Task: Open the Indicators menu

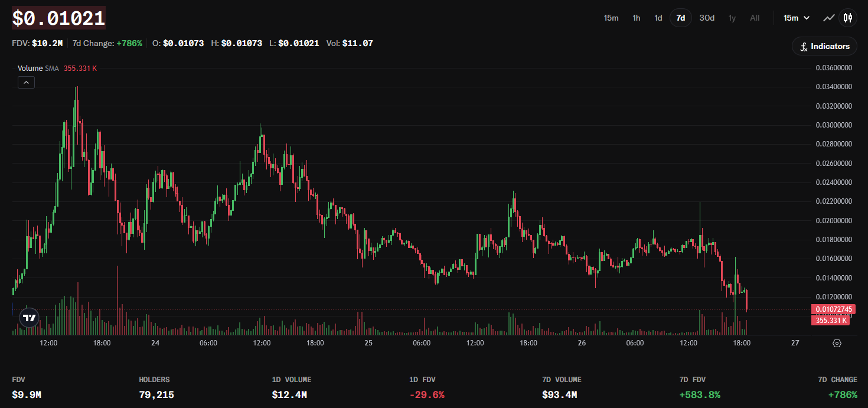Action: click(x=824, y=46)
